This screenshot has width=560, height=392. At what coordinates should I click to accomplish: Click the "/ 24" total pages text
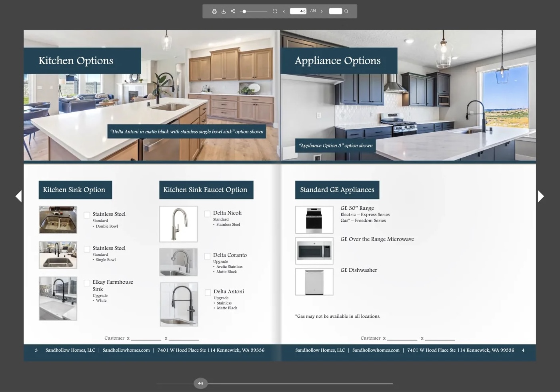coord(313,11)
